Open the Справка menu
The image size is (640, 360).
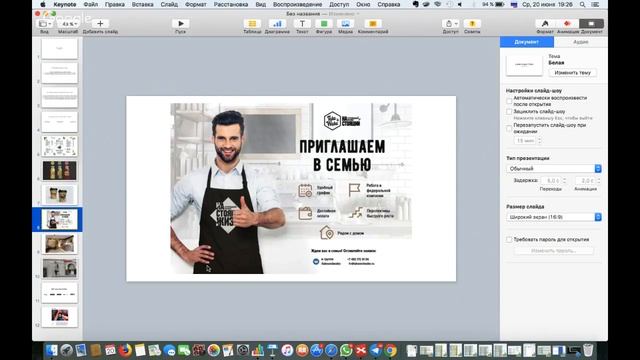(388, 4)
